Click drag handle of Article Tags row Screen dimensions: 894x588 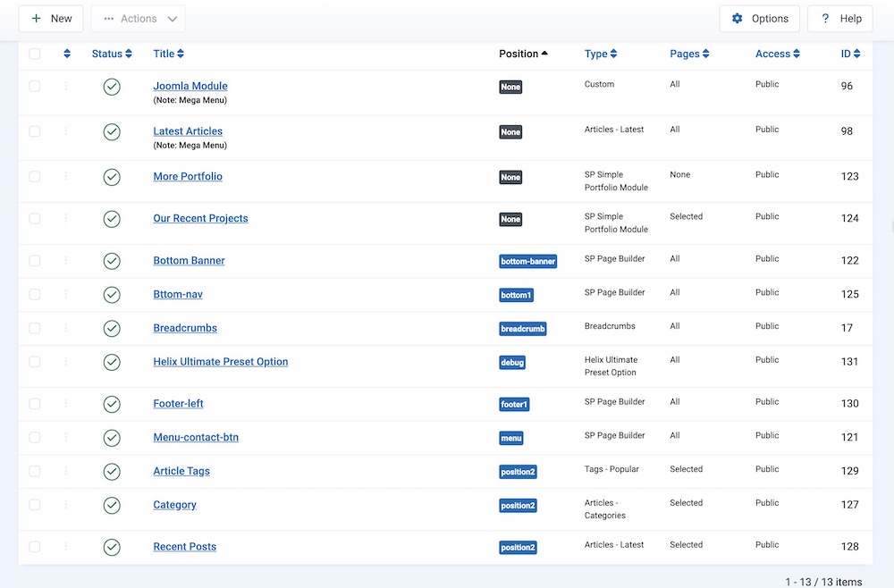click(x=65, y=471)
